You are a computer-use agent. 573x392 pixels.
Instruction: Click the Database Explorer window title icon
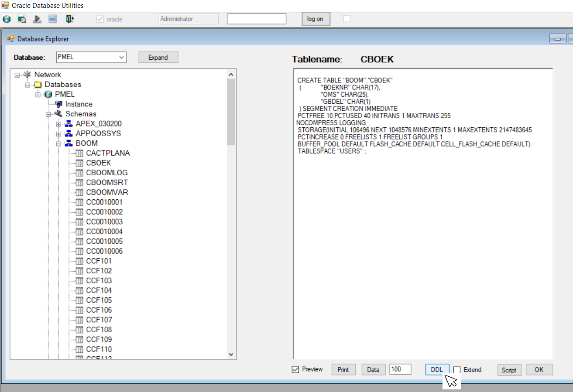pos(11,39)
